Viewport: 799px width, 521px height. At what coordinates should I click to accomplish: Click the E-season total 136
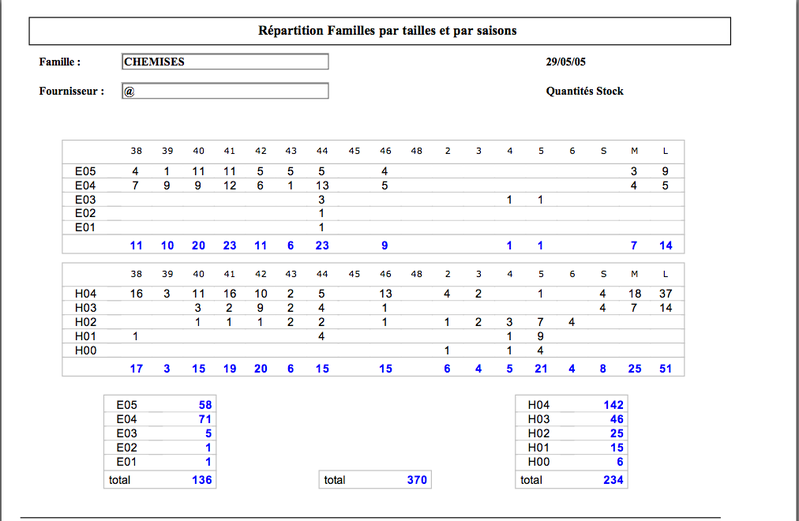pos(202,480)
